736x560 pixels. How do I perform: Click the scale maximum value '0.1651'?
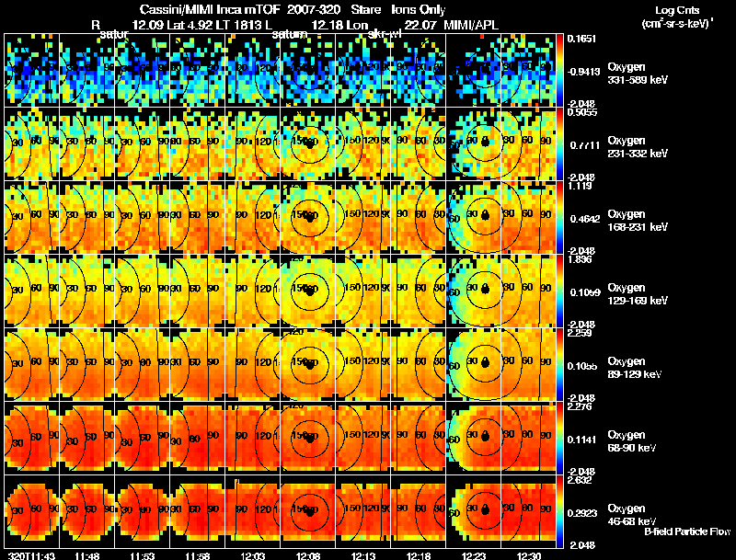(581, 39)
